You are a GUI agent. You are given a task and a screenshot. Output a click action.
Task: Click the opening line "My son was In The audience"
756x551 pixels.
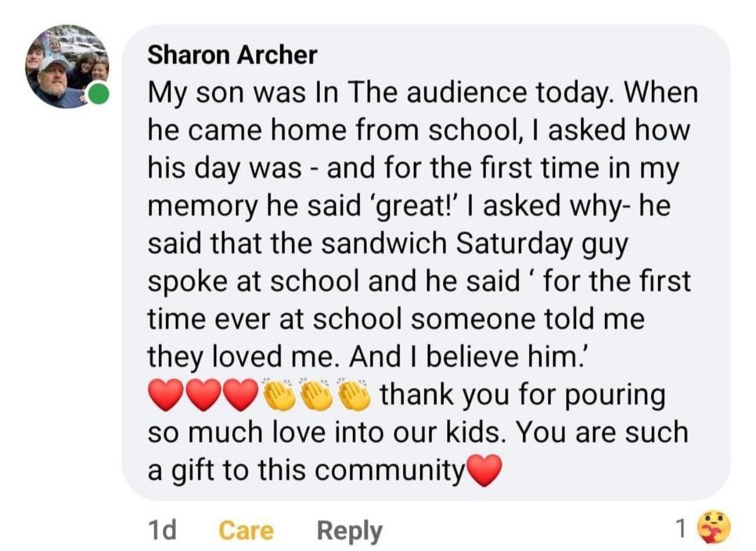click(328, 93)
